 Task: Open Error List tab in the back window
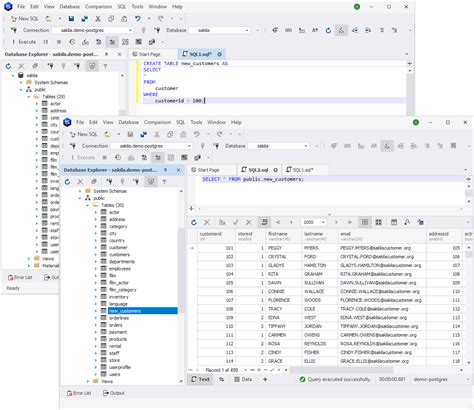click(20, 277)
